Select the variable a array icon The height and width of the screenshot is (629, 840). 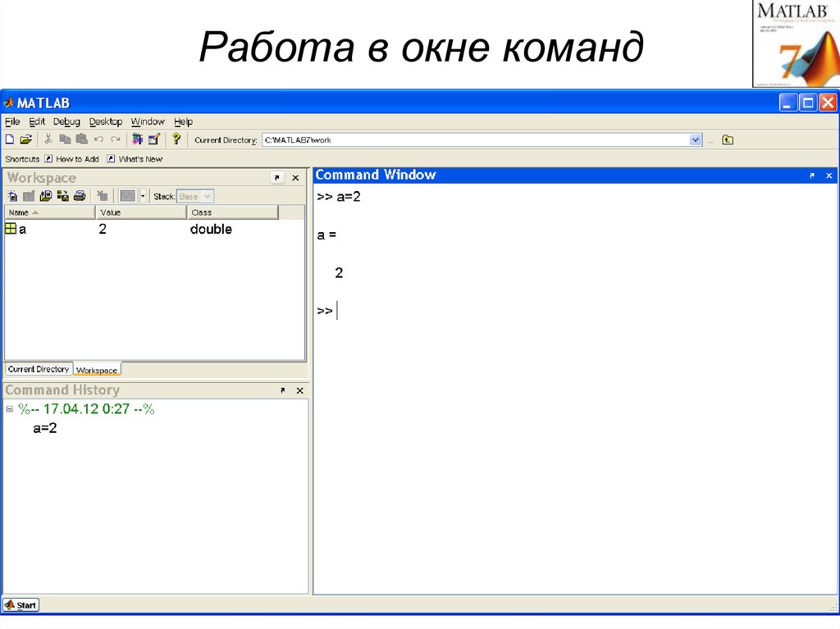[10, 229]
